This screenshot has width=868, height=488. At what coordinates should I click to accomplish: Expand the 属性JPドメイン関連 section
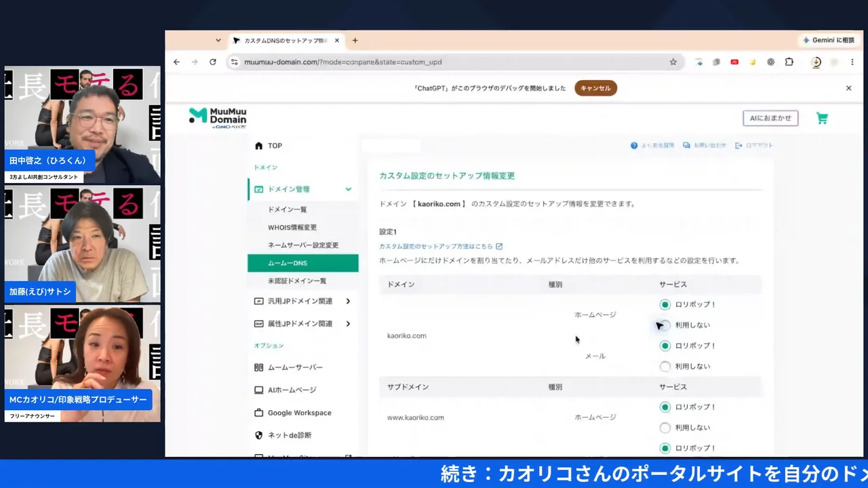(x=348, y=324)
